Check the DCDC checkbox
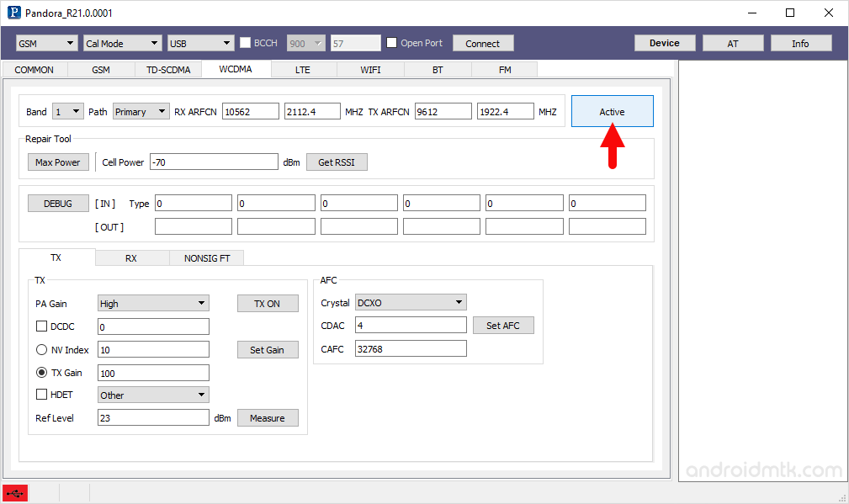Image resolution: width=849 pixels, height=504 pixels. (x=41, y=326)
